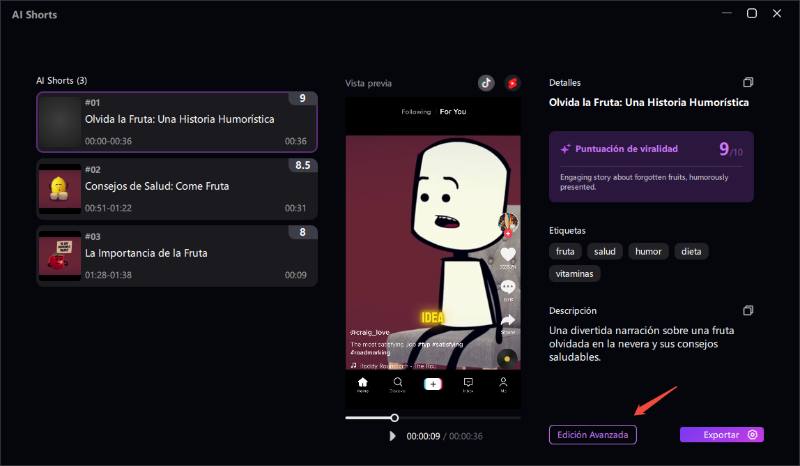
Task: Click the 'vitaminas' tag
Action: coord(575,273)
